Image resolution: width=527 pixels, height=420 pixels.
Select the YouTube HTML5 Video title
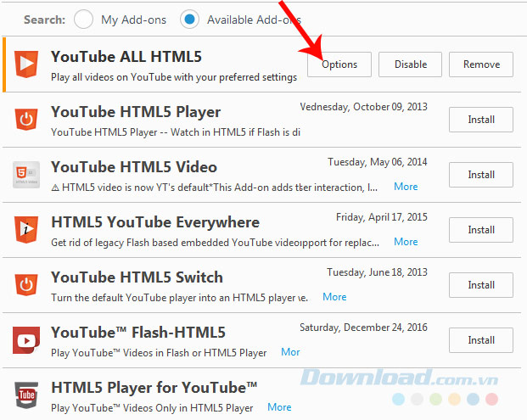134,167
